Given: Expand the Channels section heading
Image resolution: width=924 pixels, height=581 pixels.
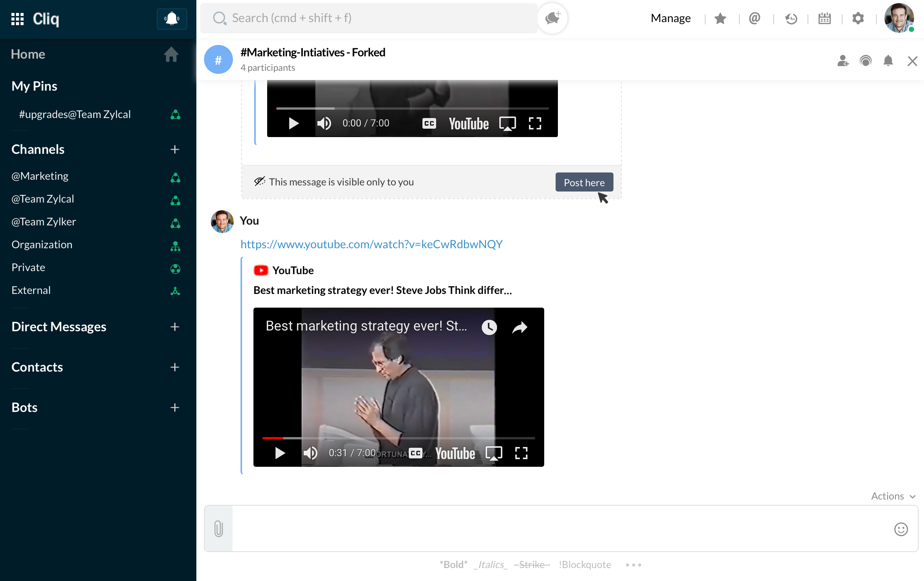Looking at the screenshot, I should click(x=38, y=149).
